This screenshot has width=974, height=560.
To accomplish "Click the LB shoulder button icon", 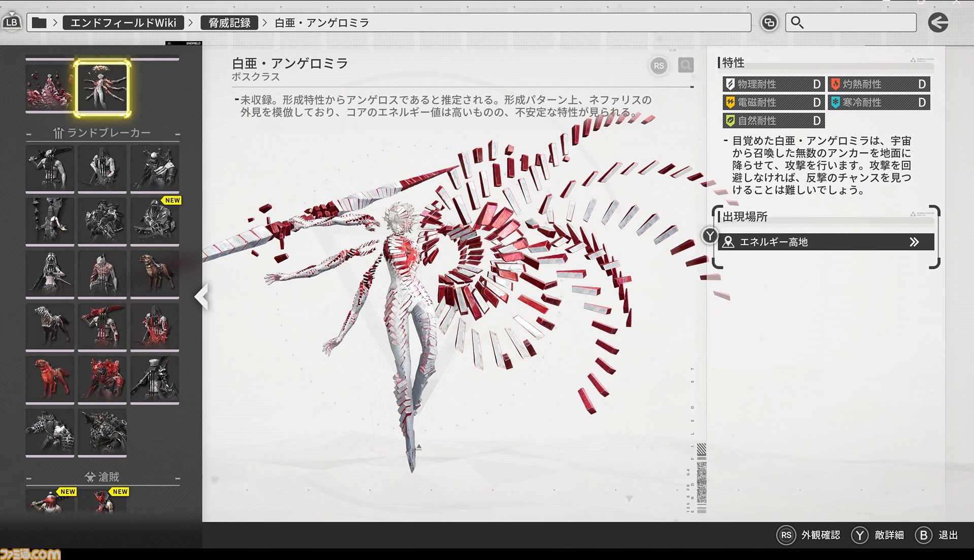I will pyautogui.click(x=12, y=22).
